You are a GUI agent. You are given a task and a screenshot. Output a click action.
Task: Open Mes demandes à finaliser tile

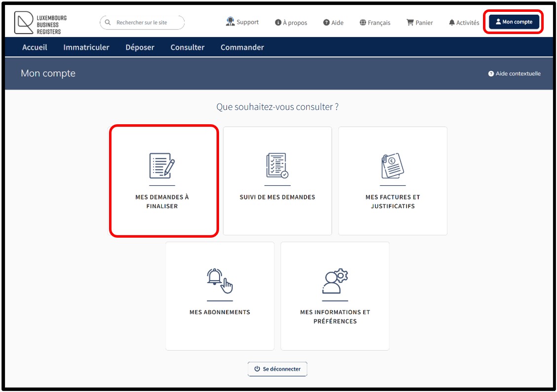click(x=163, y=181)
